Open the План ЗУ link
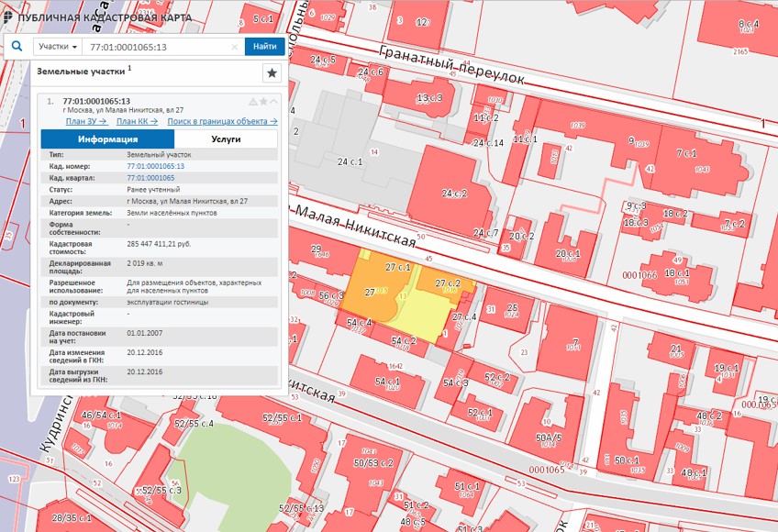778x532 pixels. 86,121
